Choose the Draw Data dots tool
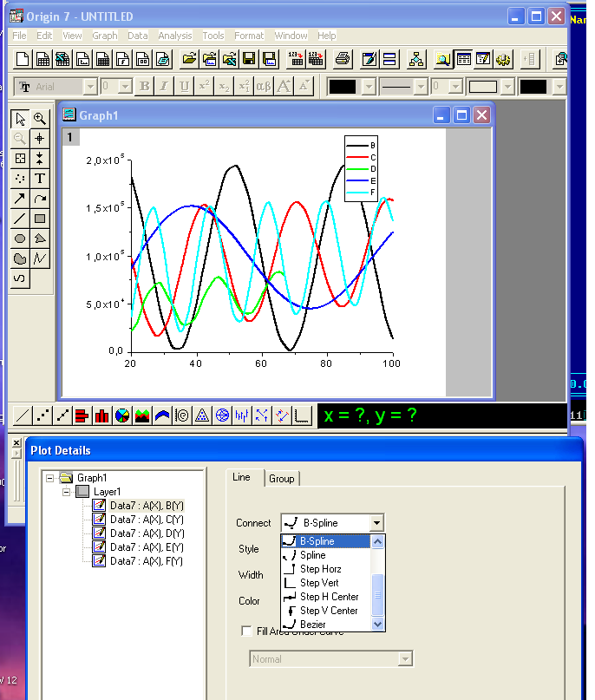595x700 pixels. [20, 179]
